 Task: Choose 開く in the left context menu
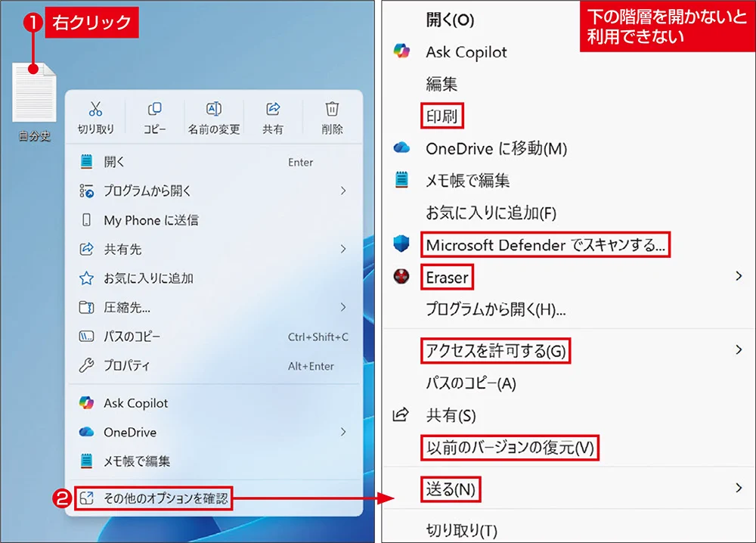[214, 162]
